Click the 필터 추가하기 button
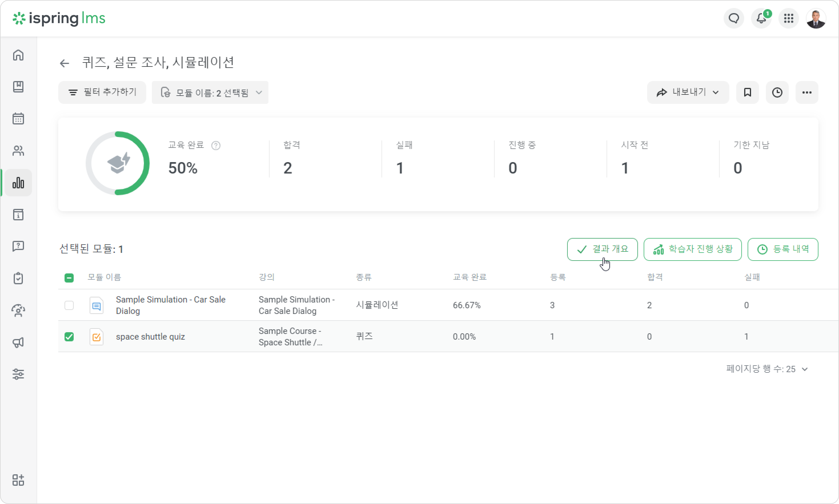This screenshot has height=504, width=839. point(102,92)
